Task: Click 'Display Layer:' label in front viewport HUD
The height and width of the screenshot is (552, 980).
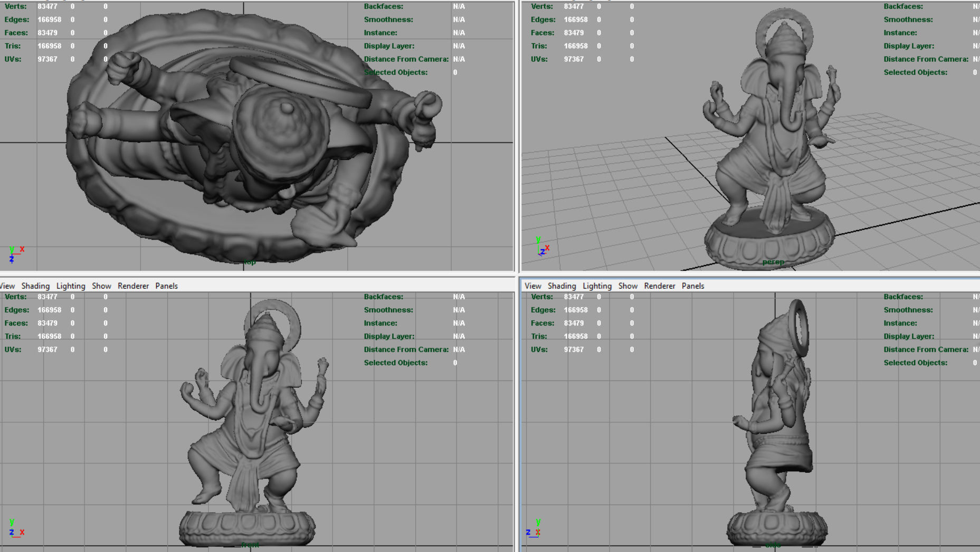Action: 389,336
